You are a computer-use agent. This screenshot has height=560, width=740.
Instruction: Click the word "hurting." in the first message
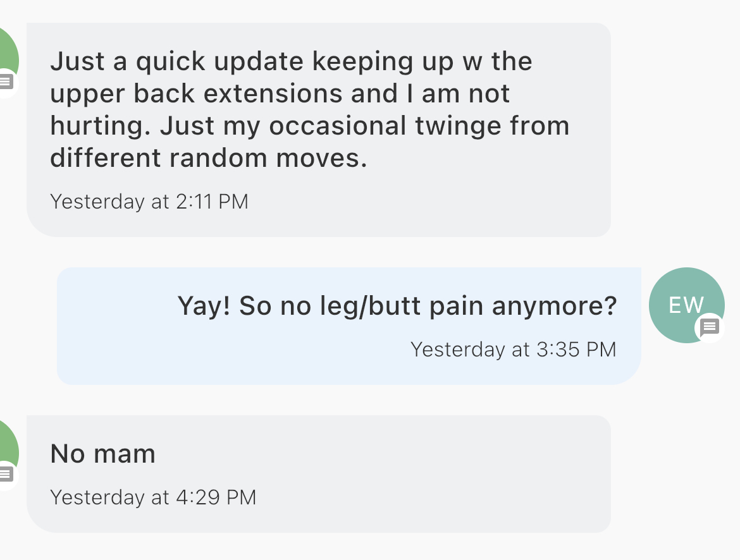100,126
